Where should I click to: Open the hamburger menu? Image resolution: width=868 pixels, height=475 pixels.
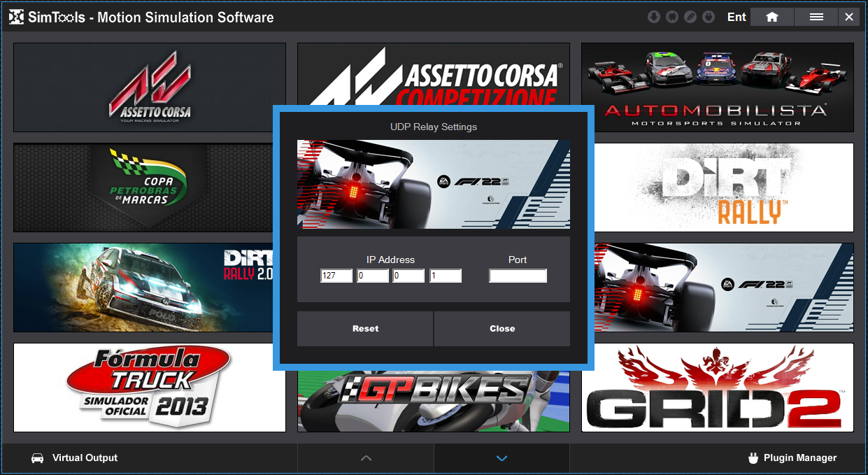(x=816, y=17)
